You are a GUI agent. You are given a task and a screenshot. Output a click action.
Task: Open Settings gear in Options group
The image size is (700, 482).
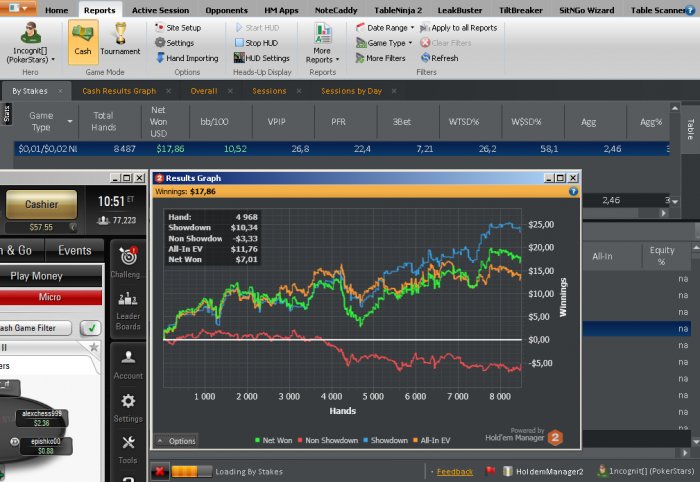[175, 43]
